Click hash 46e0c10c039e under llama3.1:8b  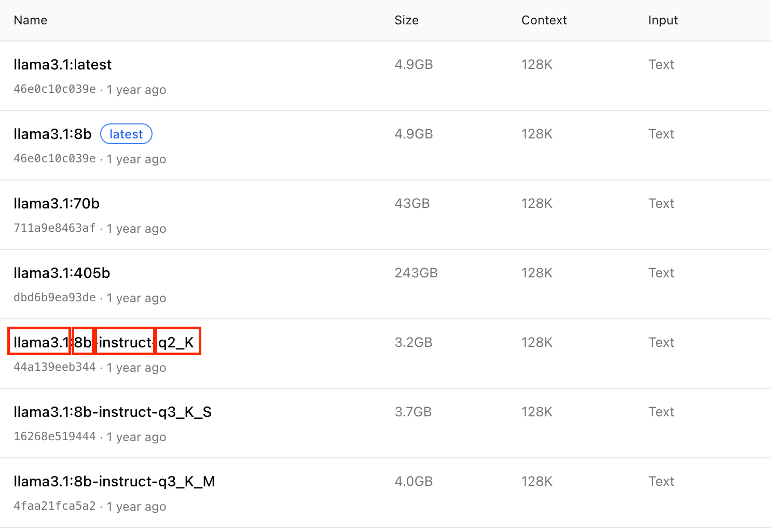54,159
